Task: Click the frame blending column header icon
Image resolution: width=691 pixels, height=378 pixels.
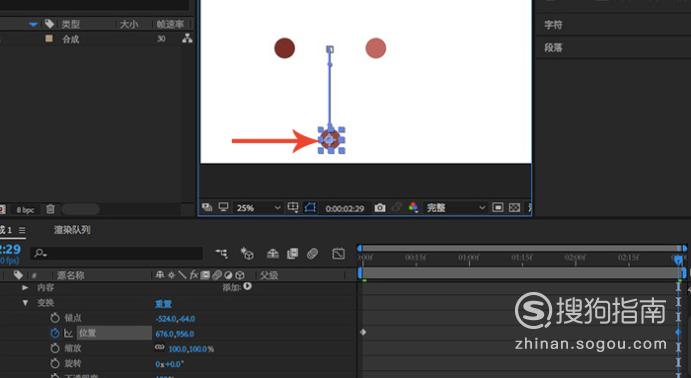Action: [x=205, y=275]
